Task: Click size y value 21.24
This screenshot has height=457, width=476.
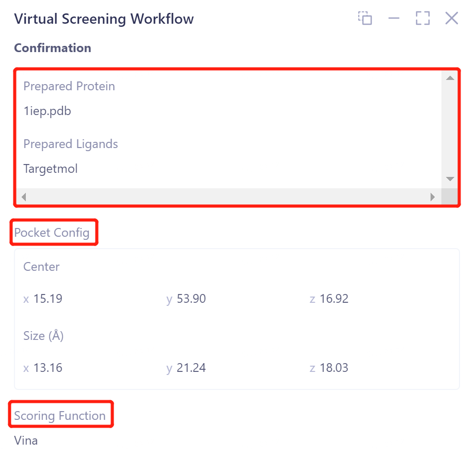Action: coord(191,368)
